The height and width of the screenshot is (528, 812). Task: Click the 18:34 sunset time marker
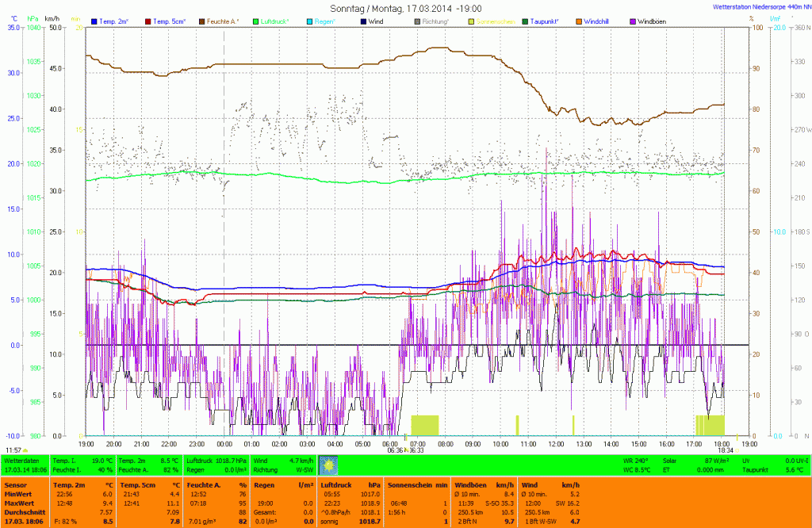pyautogui.click(x=725, y=450)
